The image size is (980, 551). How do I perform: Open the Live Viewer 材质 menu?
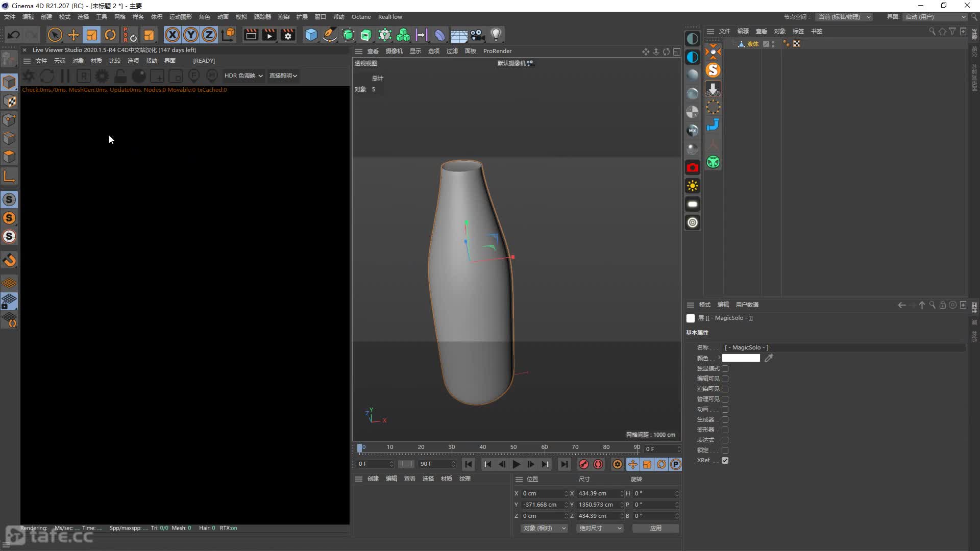point(96,61)
